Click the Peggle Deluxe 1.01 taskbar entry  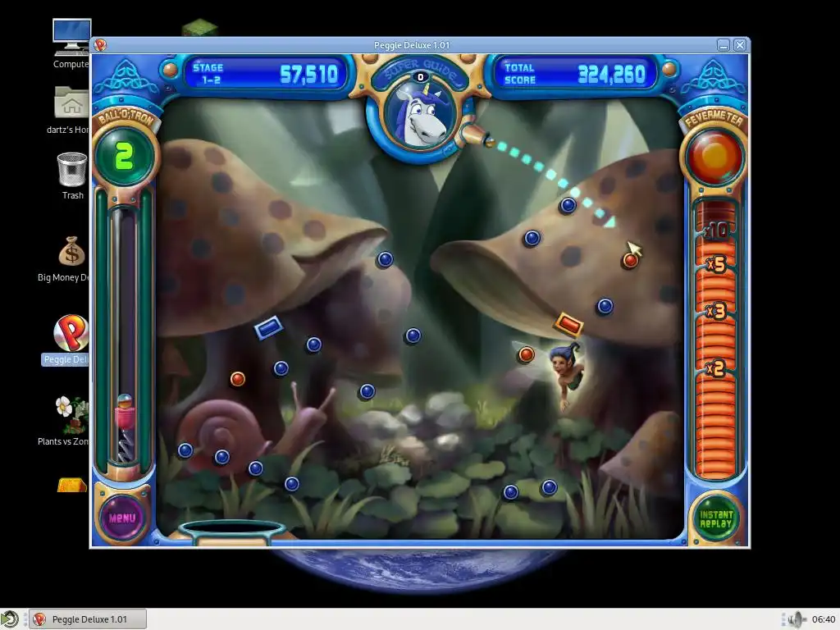click(x=87, y=619)
